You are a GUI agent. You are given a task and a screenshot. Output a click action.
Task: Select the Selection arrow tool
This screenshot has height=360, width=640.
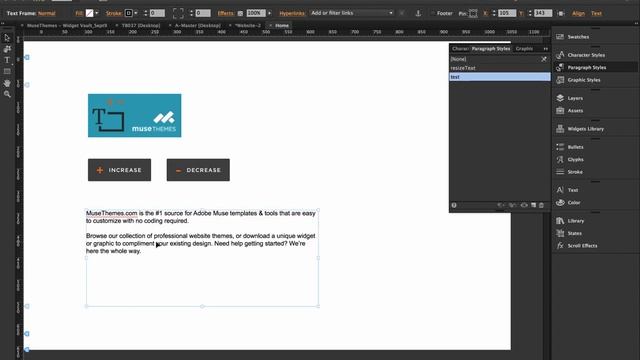[7, 38]
